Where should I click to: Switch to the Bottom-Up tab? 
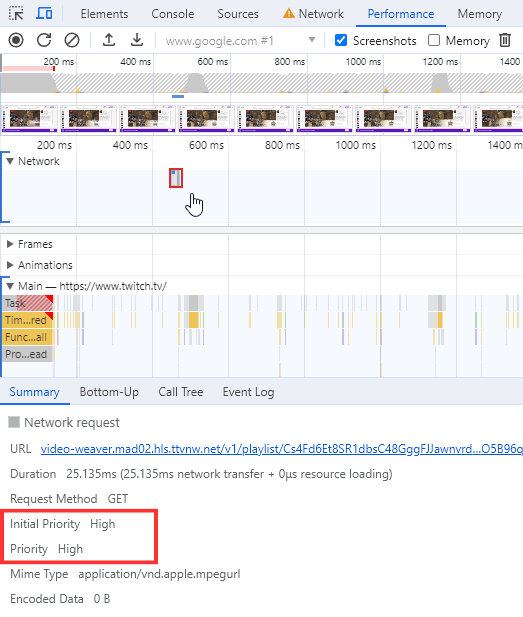pos(109,392)
